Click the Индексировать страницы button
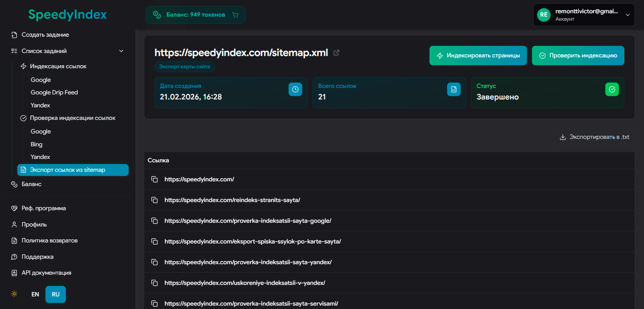 click(478, 55)
